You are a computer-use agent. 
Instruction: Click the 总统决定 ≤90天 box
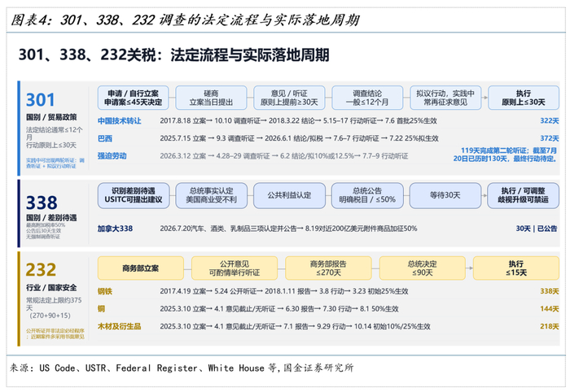coord(422,268)
